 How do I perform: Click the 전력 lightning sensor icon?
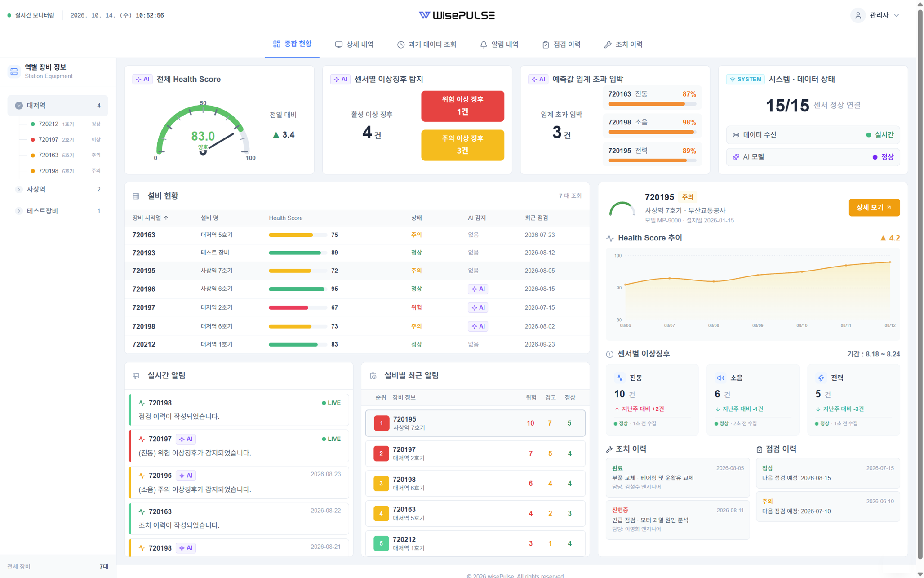pos(821,378)
